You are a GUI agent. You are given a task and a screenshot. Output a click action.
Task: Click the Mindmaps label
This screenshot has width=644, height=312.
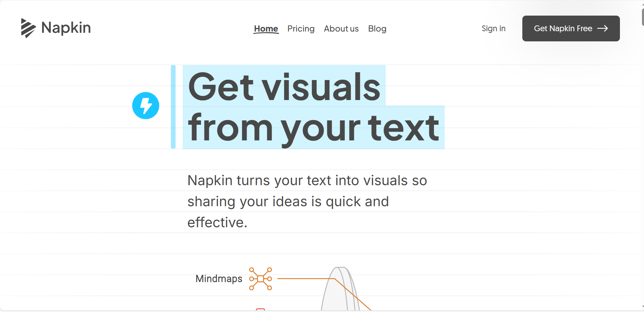[x=219, y=279]
